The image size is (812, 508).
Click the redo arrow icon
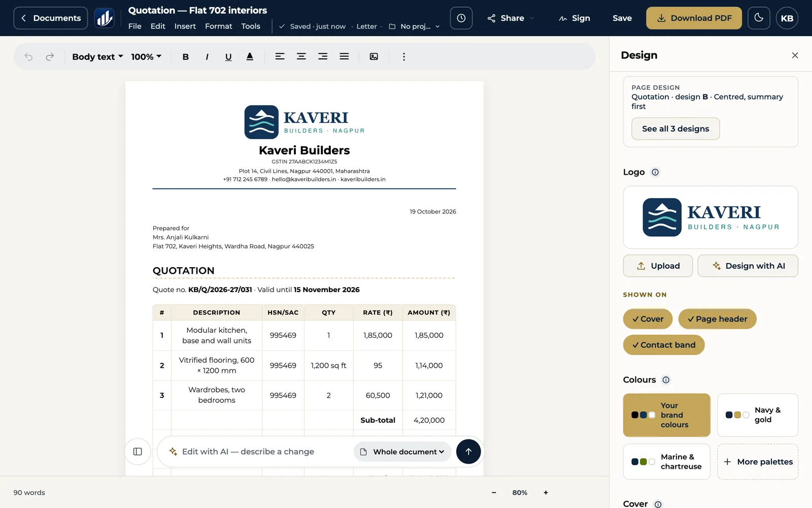50,57
